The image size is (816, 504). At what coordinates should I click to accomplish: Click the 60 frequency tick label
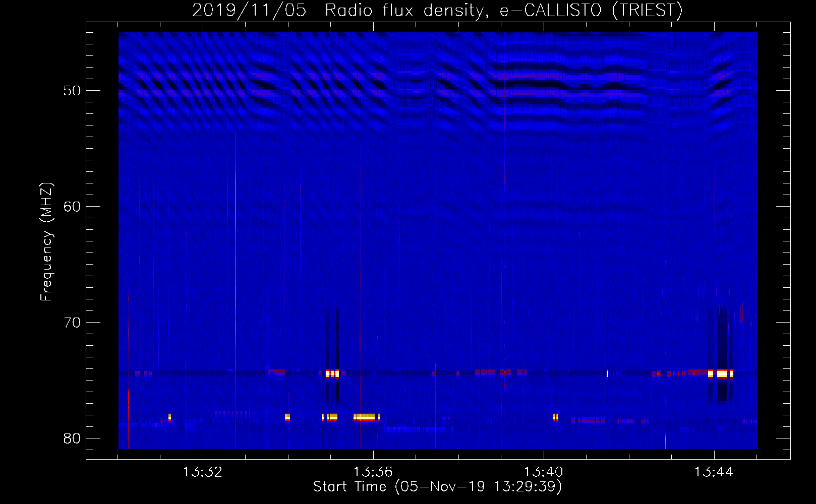(73, 207)
